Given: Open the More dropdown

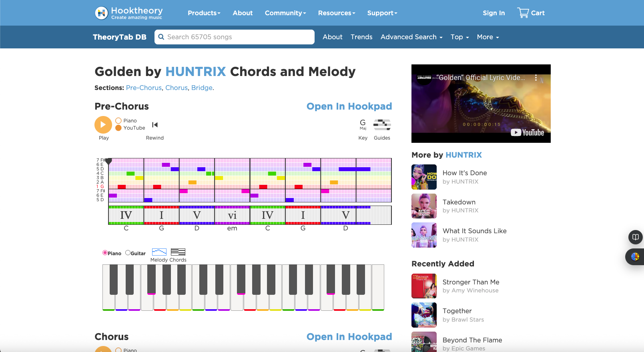Looking at the screenshot, I should [x=488, y=37].
